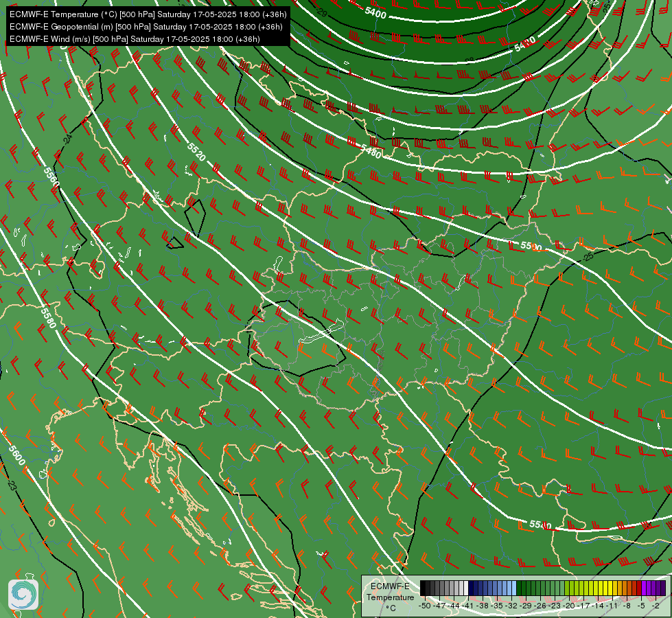Viewport: 672px width, 618px height.
Task: Click the 5480 geopotential contour label
Action: pos(371,151)
